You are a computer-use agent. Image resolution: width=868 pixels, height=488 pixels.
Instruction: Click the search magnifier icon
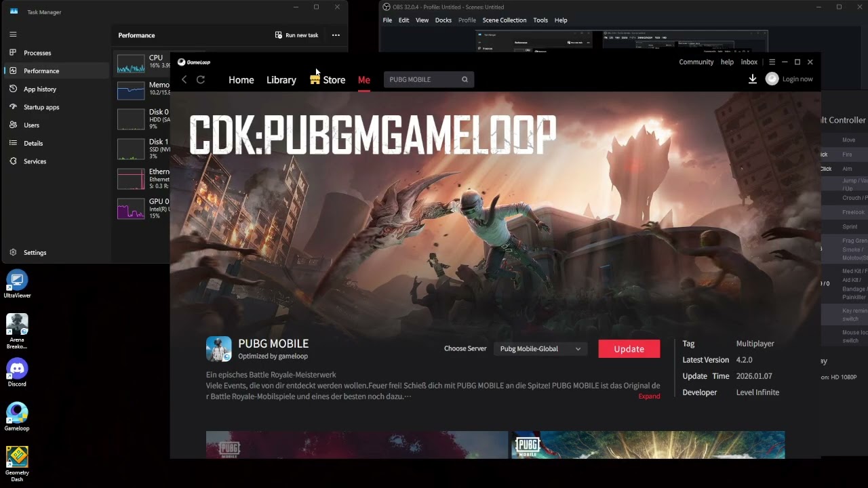tap(465, 79)
